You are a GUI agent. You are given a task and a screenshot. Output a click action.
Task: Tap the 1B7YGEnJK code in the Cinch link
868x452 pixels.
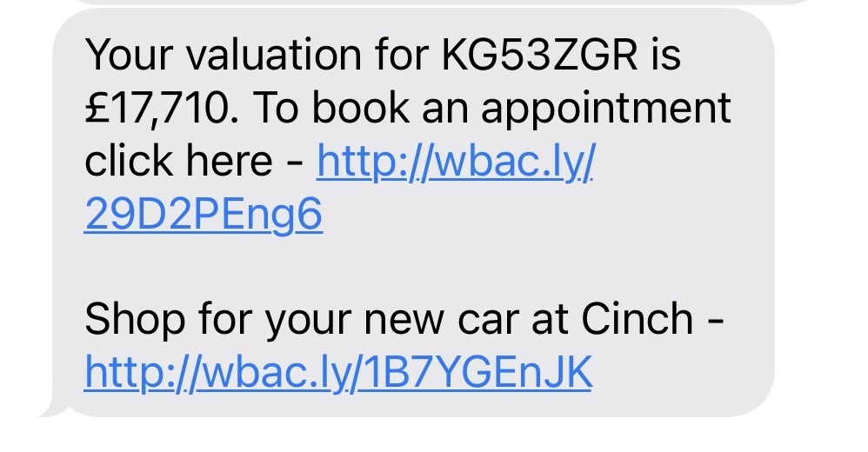[479, 373]
